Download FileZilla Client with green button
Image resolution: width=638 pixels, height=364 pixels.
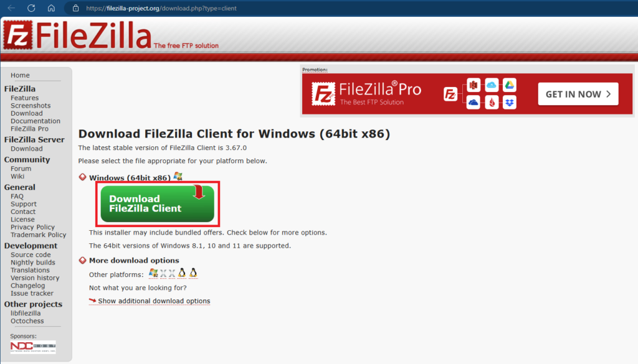coord(158,203)
